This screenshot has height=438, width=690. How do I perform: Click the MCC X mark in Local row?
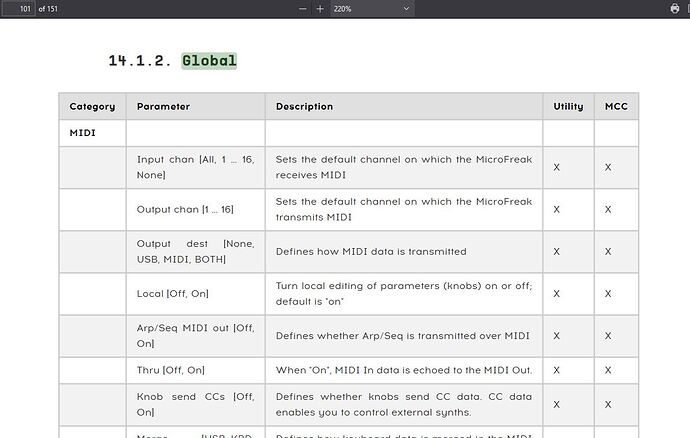click(x=608, y=294)
